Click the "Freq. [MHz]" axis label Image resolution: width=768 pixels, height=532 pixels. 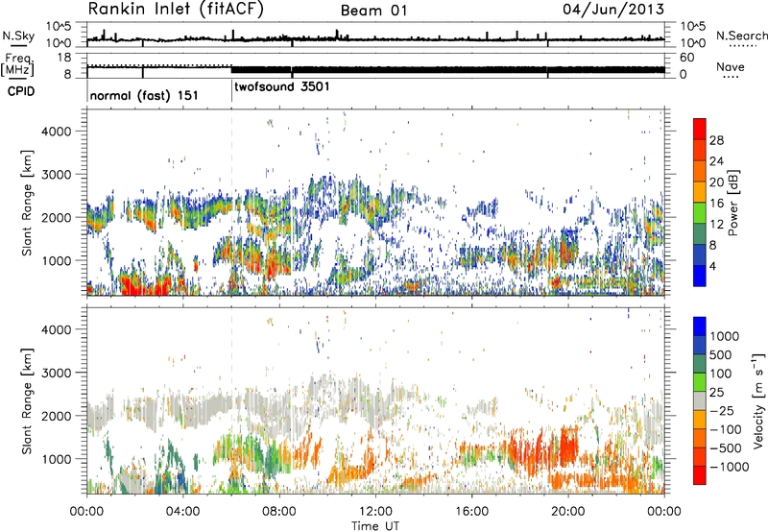point(18,64)
